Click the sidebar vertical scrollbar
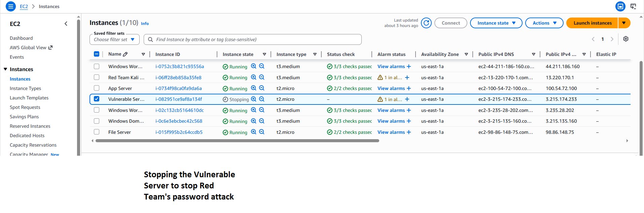 click(78, 88)
